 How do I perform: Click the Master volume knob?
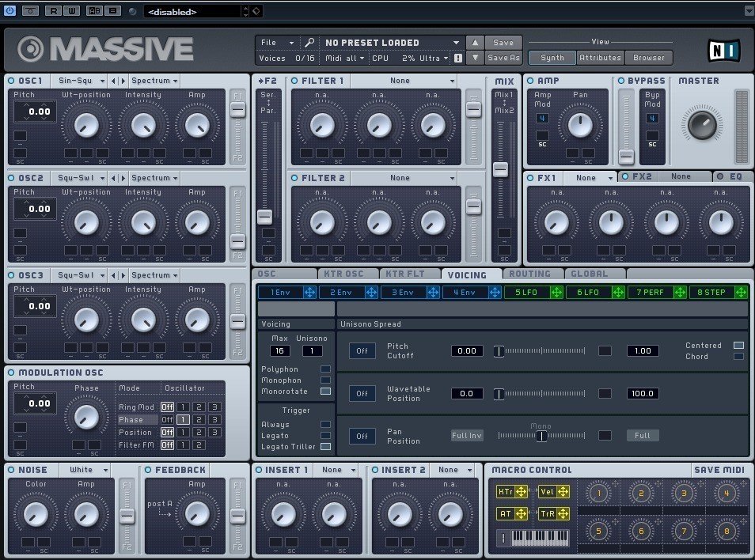pyautogui.click(x=702, y=125)
